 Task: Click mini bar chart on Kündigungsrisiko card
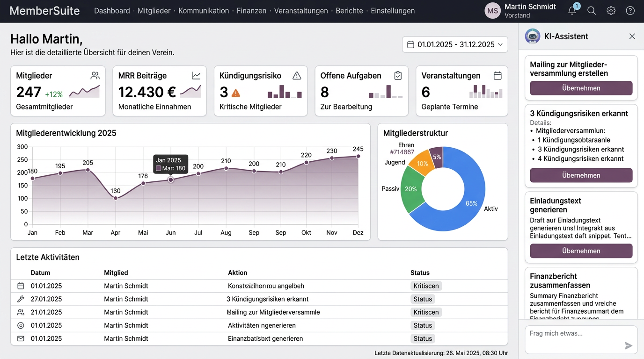[285, 91]
